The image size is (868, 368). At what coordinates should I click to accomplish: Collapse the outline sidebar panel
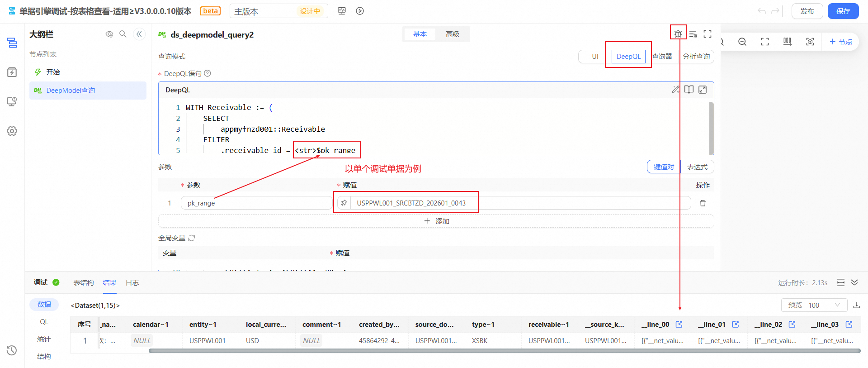pos(139,34)
